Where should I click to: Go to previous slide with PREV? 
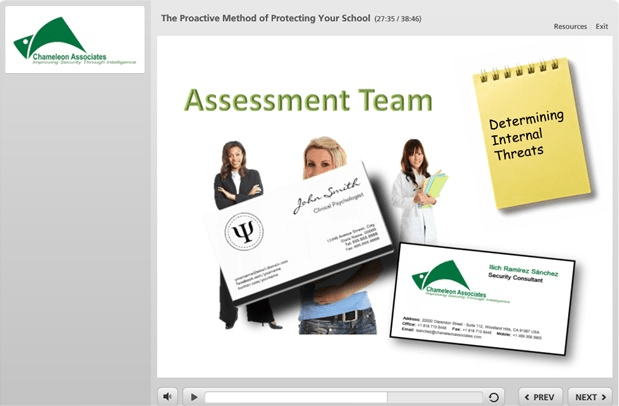point(541,397)
